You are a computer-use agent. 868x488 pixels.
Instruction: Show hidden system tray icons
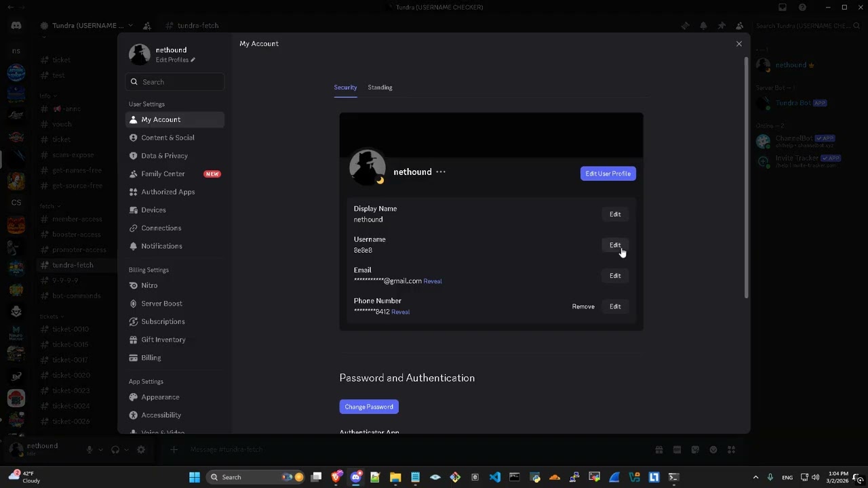click(x=756, y=477)
